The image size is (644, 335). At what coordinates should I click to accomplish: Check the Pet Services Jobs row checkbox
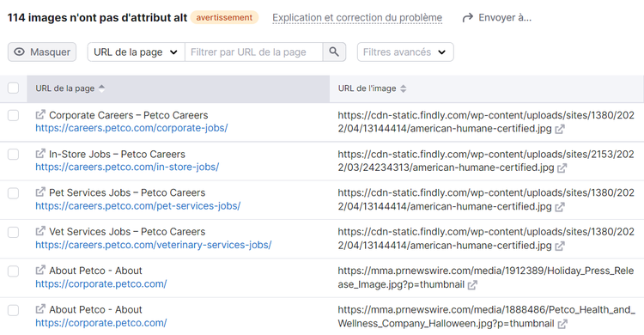(13, 193)
